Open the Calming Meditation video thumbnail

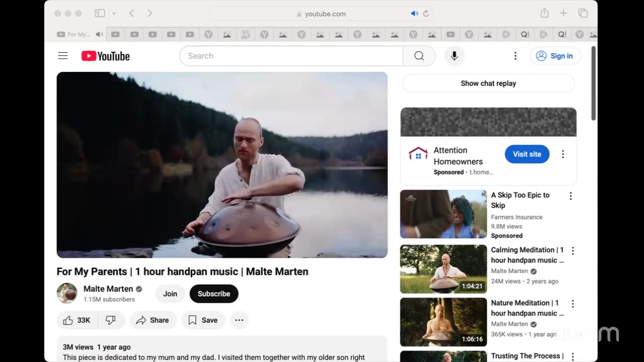(443, 269)
